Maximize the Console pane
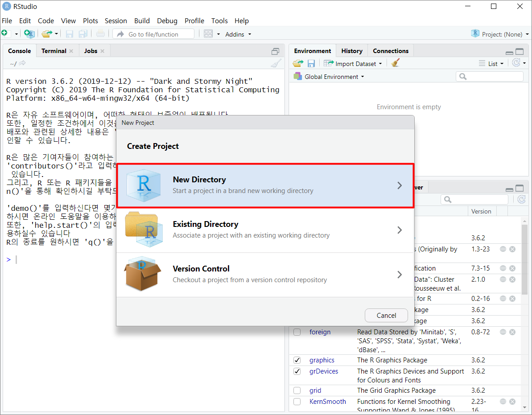 275,52
